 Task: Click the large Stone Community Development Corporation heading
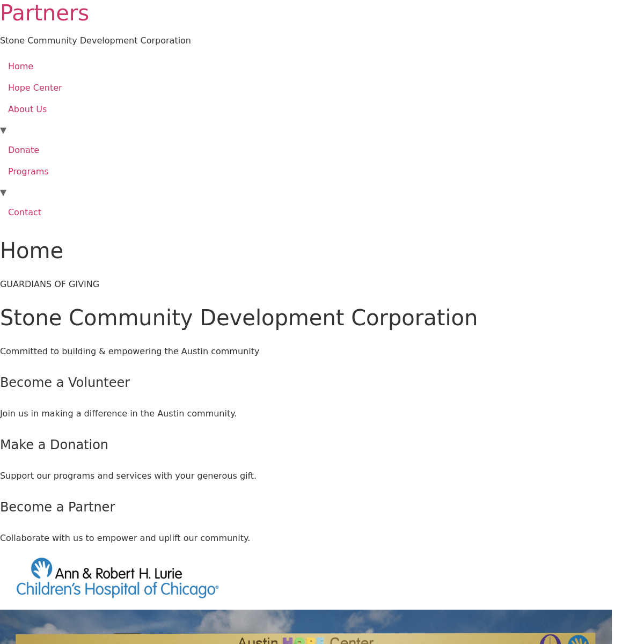click(x=239, y=318)
